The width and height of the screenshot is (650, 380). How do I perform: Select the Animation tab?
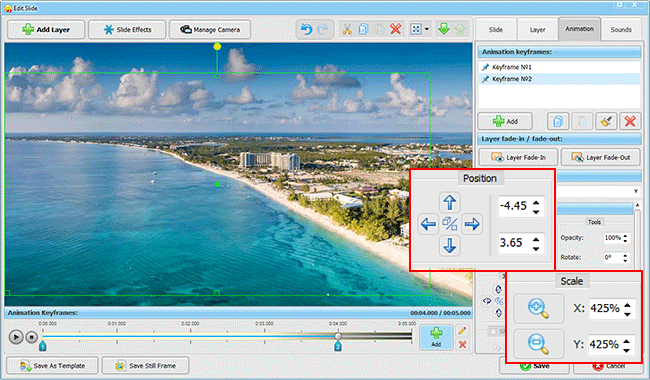580,29
